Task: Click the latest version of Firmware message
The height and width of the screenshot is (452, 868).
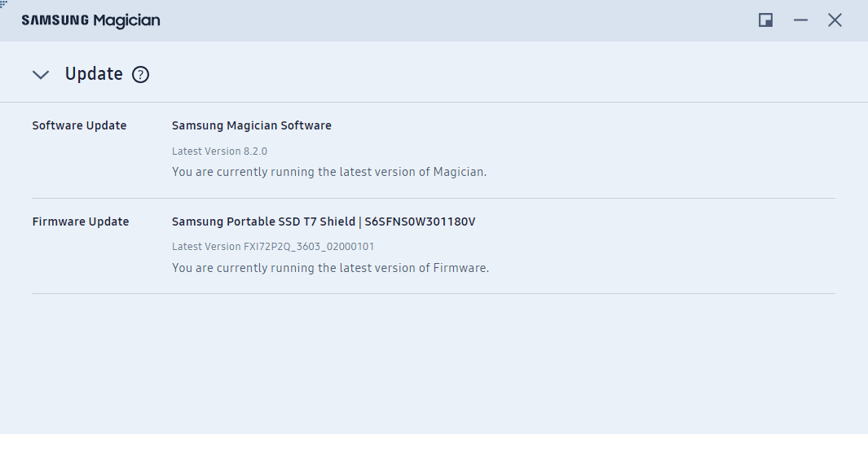Action: [x=330, y=268]
